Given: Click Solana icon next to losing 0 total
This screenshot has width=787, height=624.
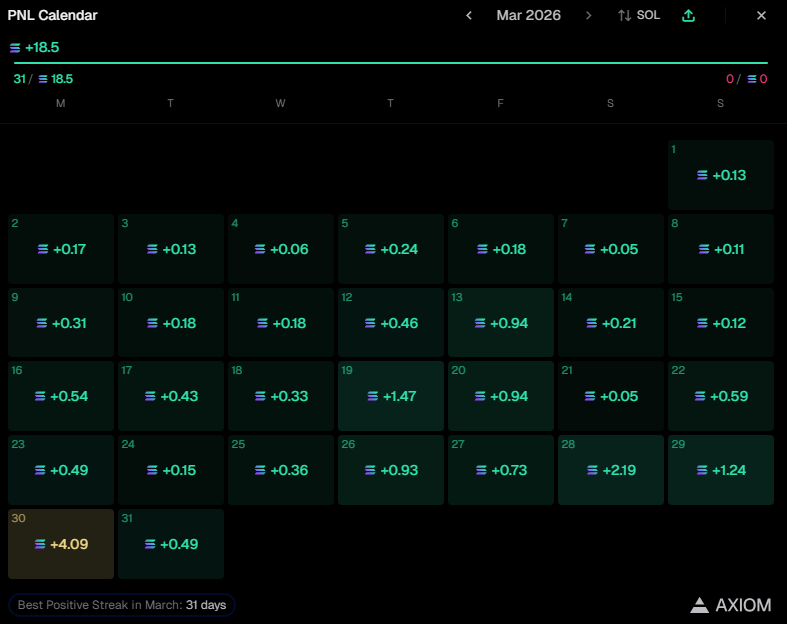Looking at the screenshot, I should (x=752, y=79).
